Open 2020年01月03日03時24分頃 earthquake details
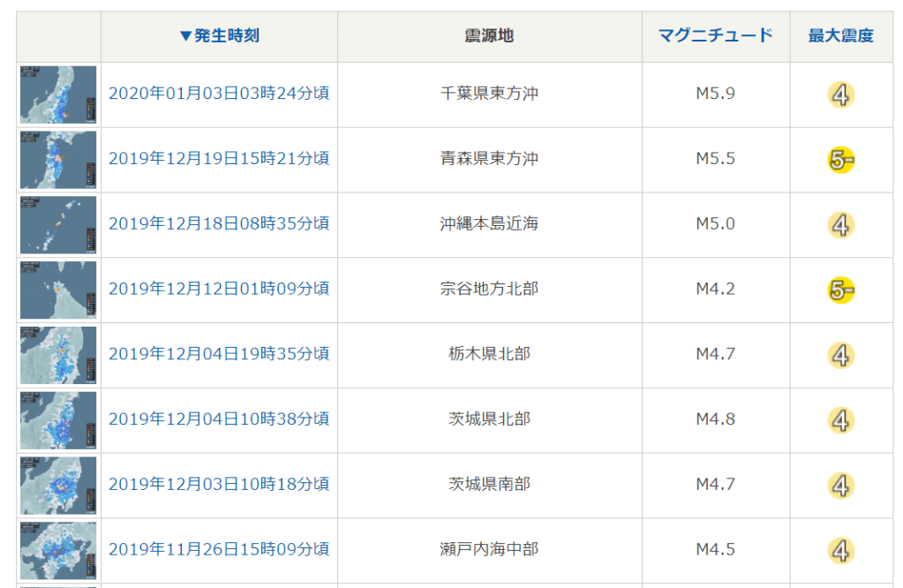 (x=219, y=93)
